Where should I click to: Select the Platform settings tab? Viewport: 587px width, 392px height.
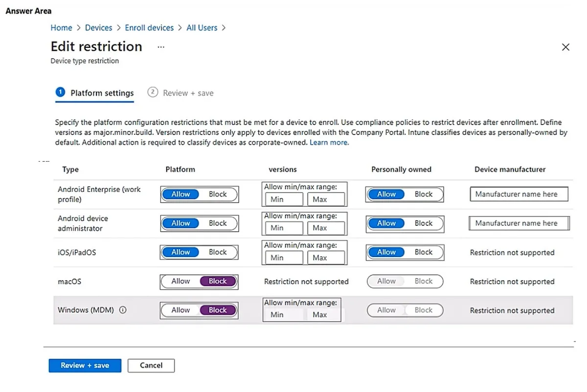(x=102, y=93)
